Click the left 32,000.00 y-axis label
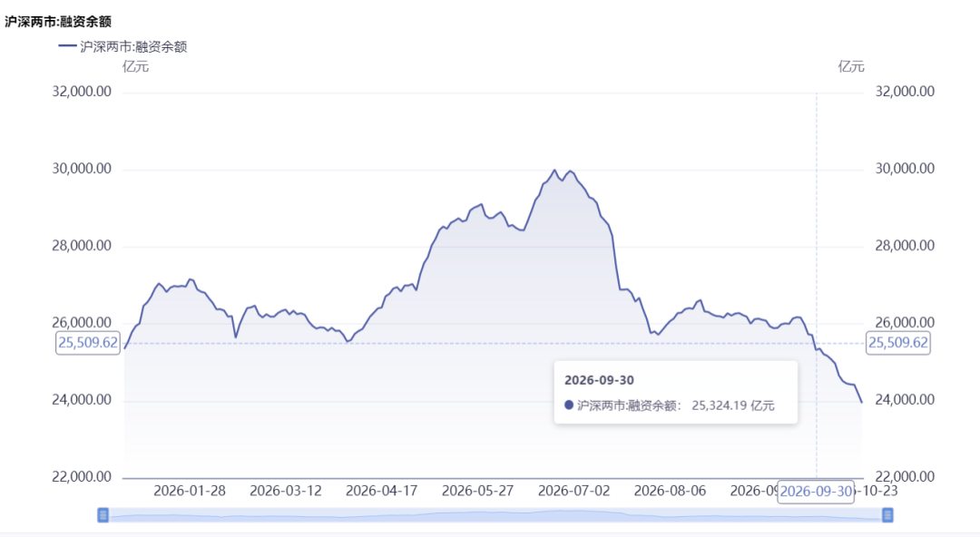 point(82,92)
